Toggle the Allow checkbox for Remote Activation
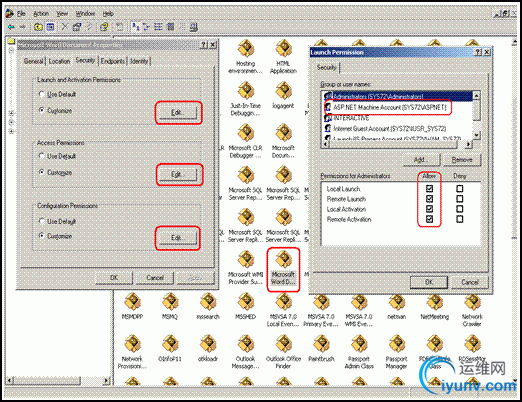Image resolution: width=522 pixels, height=402 pixels. coord(429,219)
